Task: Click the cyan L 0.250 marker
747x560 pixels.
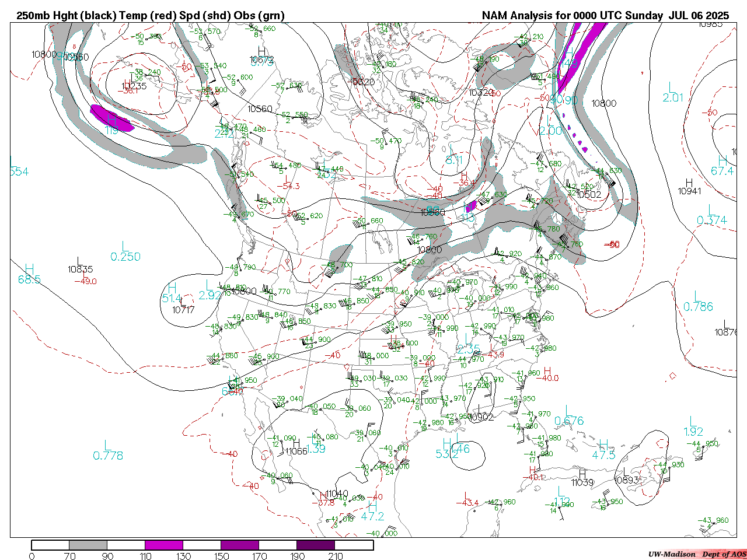Action: (x=125, y=252)
